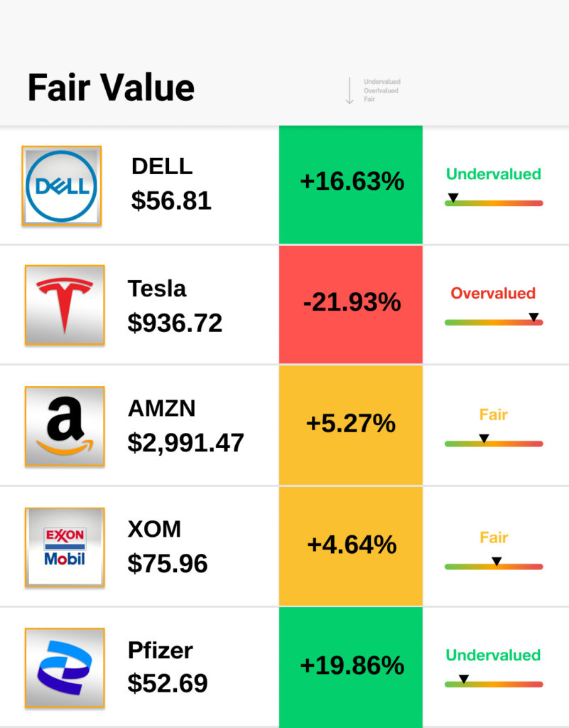The width and height of the screenshot is (569, 728).
Task: Click the Fair Value heading
Action: 111,88
